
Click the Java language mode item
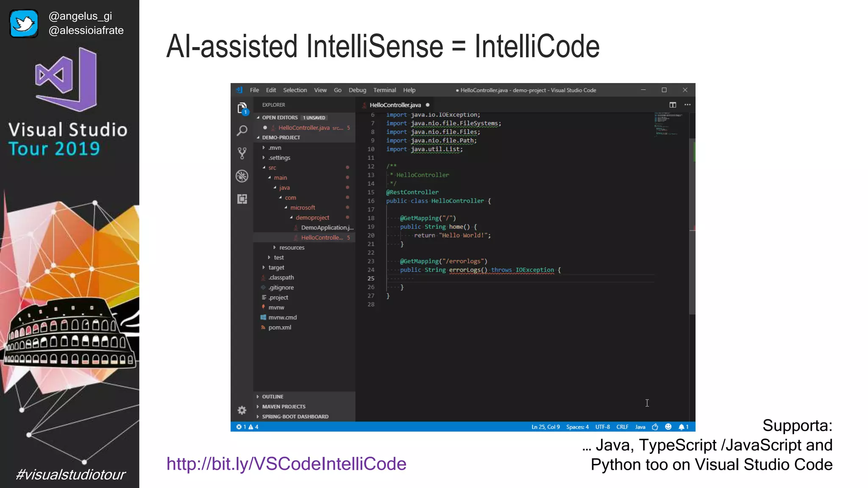tap(640, 427)
